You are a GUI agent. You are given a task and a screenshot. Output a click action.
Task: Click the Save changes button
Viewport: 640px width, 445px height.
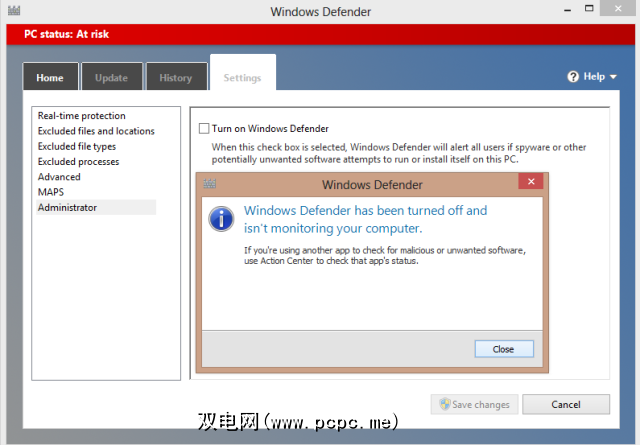point(474,404)
